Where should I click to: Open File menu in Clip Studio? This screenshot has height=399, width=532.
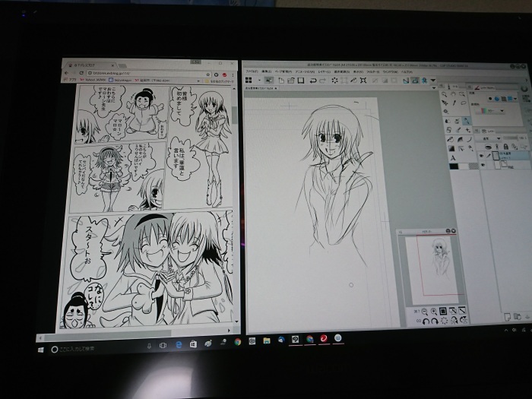[x=252, y=72]
